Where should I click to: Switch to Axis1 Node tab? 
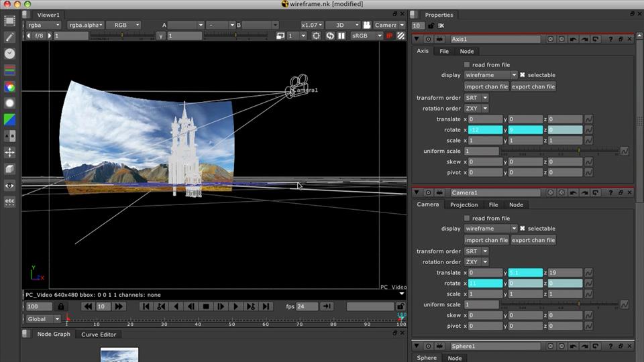coord(467,52)
